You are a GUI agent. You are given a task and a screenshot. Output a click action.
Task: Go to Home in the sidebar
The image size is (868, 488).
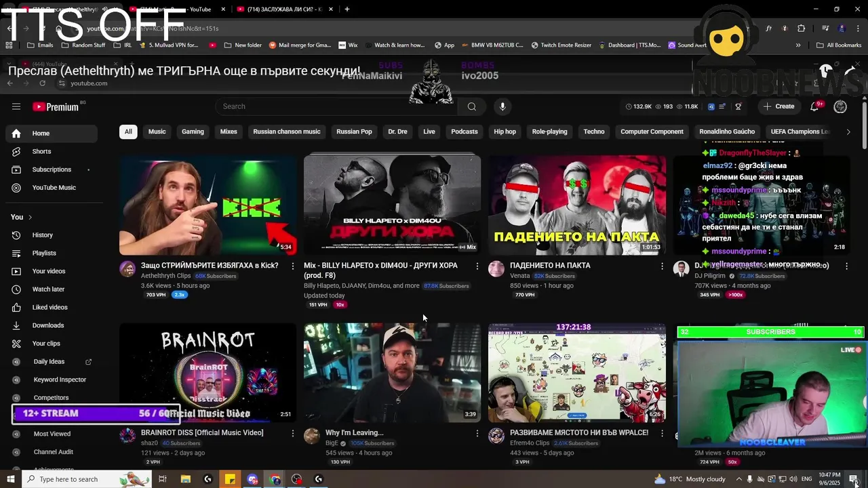pyautogui.click(x=51, y=134)
